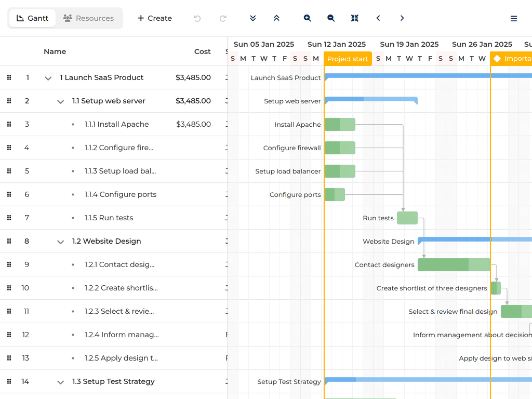Click the zoom-to-fit icon
Viewport: 532px width, 399px height.
[x=355, y=18]
